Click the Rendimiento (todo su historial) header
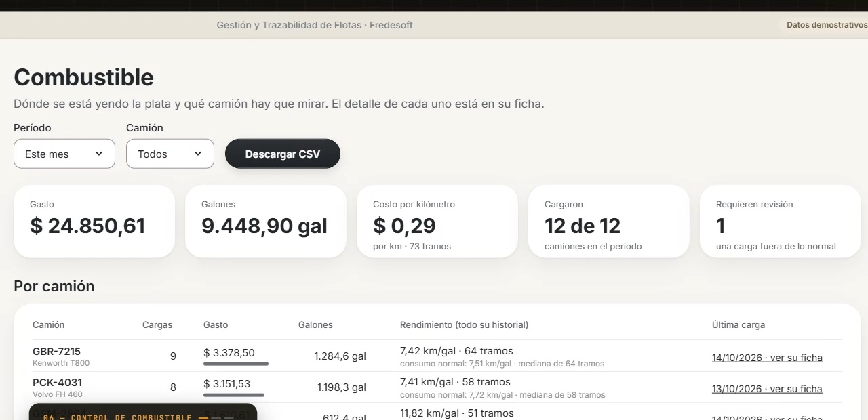 point(464,324)
